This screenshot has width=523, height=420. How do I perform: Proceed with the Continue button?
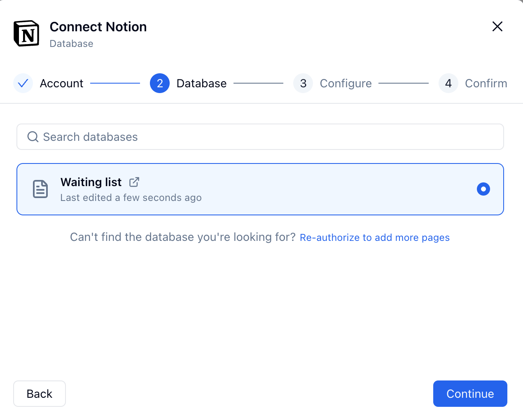[470, 394]
